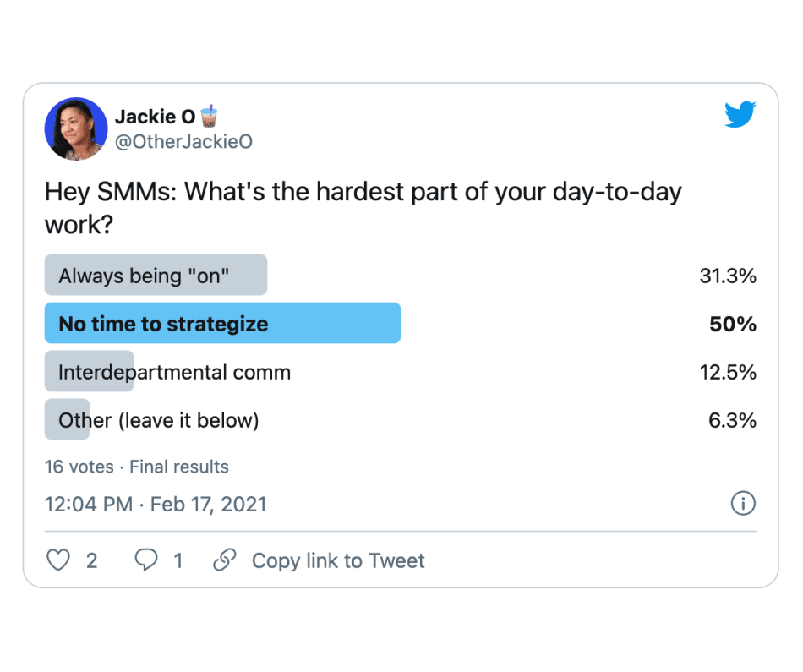Open the 12:04 PM Feb 17, 2021 timestamp

(156, 505)
